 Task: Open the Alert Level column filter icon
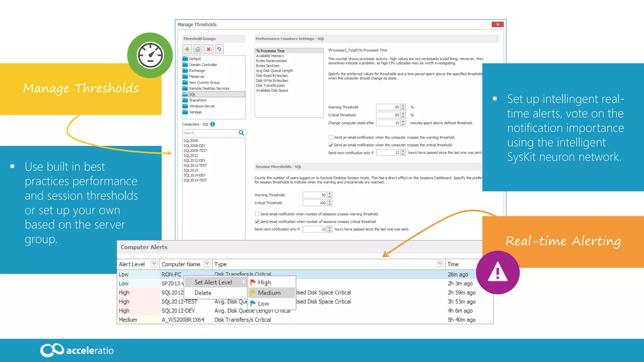click(x=154, y=264)
